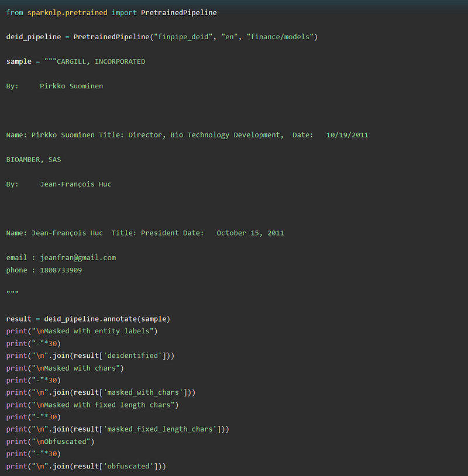468x476 pixels.
Task: Click the CARGILL, INCORPORATED text
Action: [x=101, y=61]
